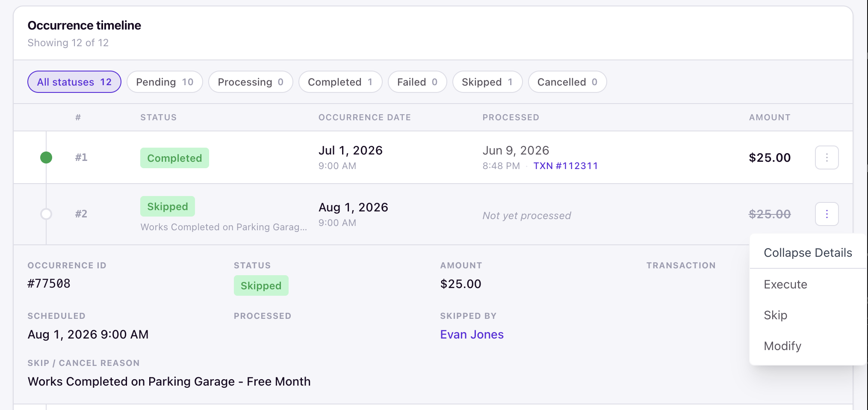Click the truncated Works Completed on Parking Garag... note

coord(224,227)
